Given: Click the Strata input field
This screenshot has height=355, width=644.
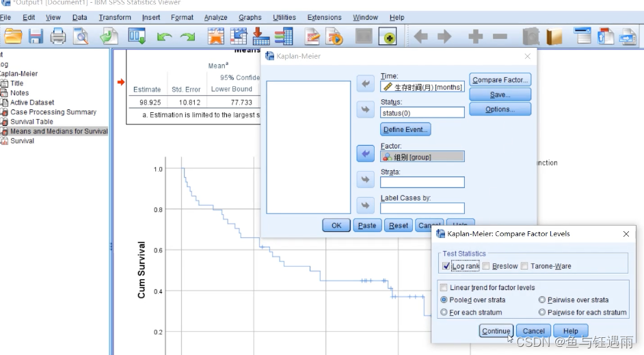Looking at the screenshot, I should 422,182.
